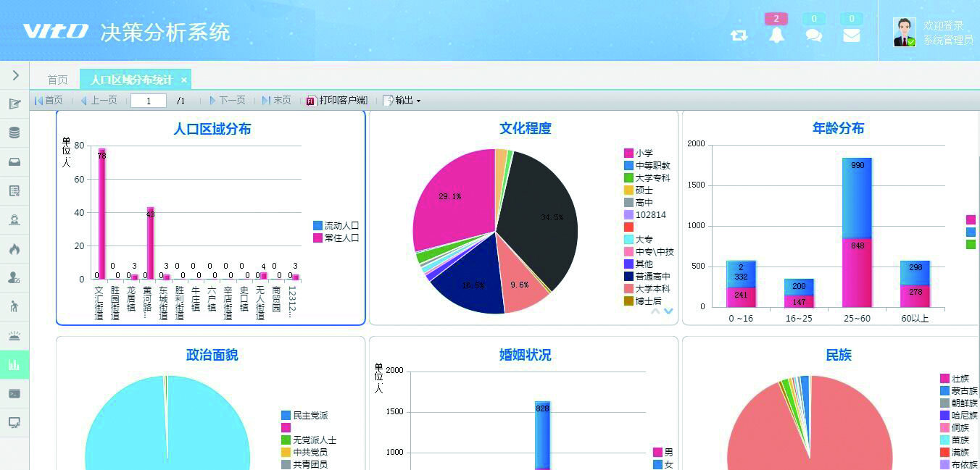Click the refresh arrows icon in header
The height and width of the screenshot is (470, 980).
739,35
